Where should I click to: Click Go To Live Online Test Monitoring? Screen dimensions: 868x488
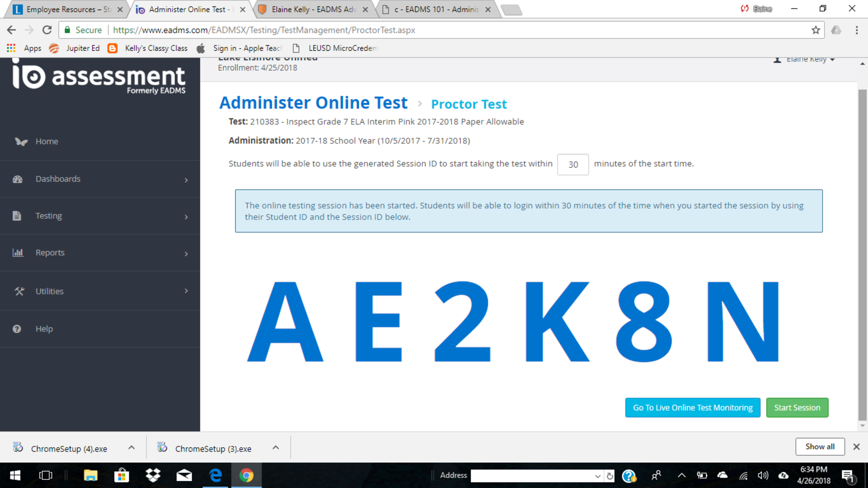pos(693,407)
